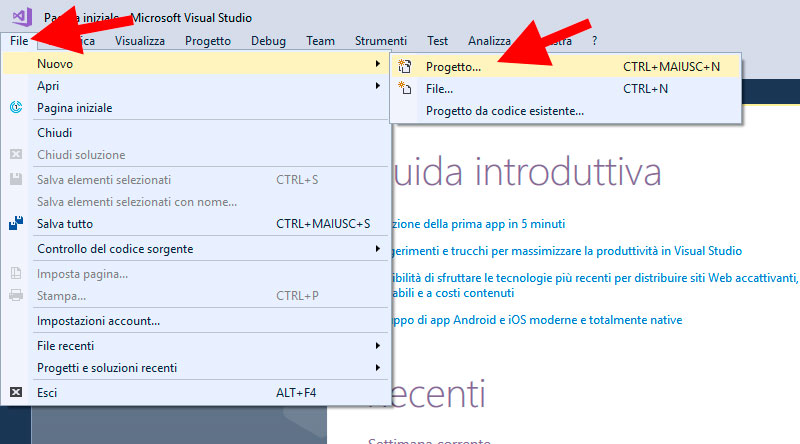Screen dimensions: 800x444
Task: Open the File menu
Action: point(19,41)
